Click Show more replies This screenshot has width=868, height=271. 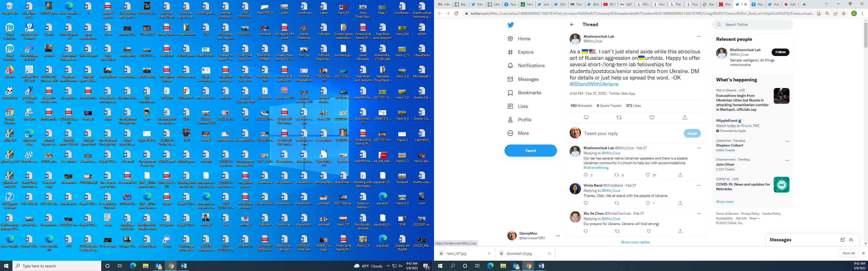635,242
